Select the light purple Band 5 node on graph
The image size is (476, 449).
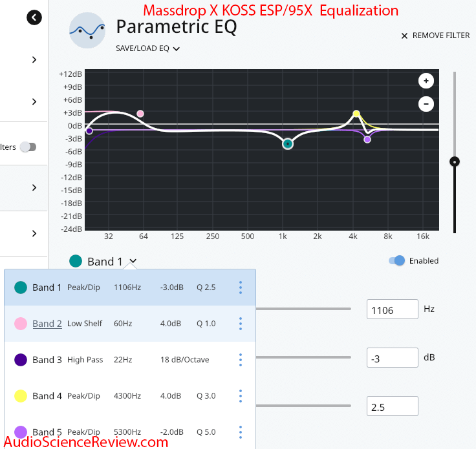pyautogui.click(x=367, y=140)
